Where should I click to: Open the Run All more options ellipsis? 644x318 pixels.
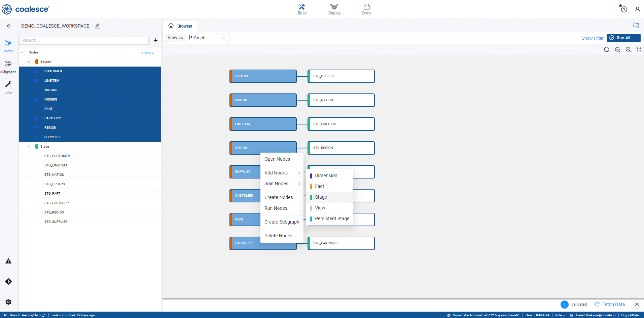pos(636,38)
